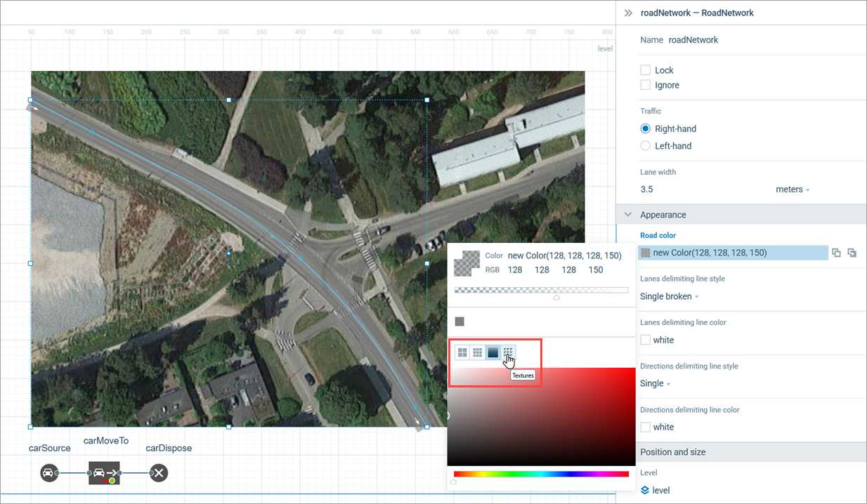This screenshot has width=867, height=504.
Task: Select the large swatches grid palette icon
Action: 462,352
